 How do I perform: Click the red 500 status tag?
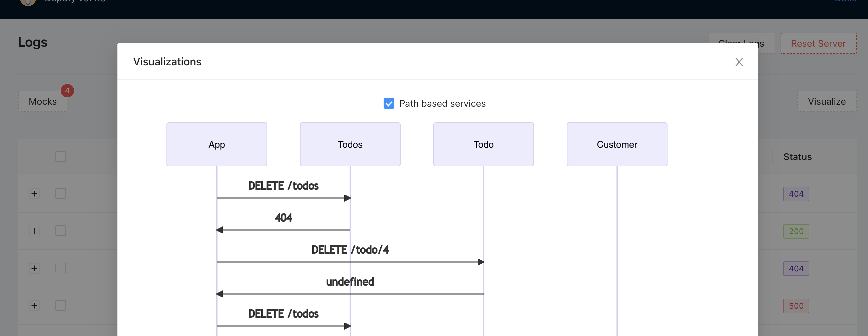[x=796, y=306]
